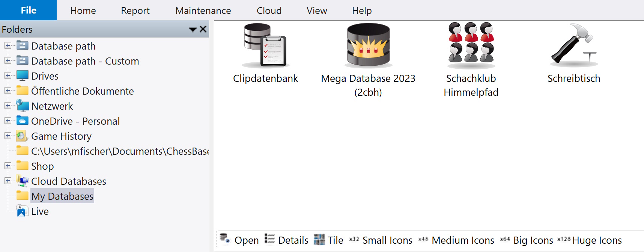Image resolution: width=644 pixels, height=252 pixels.
Task: Switch to Details view label
Action: [x=293, y=240]
